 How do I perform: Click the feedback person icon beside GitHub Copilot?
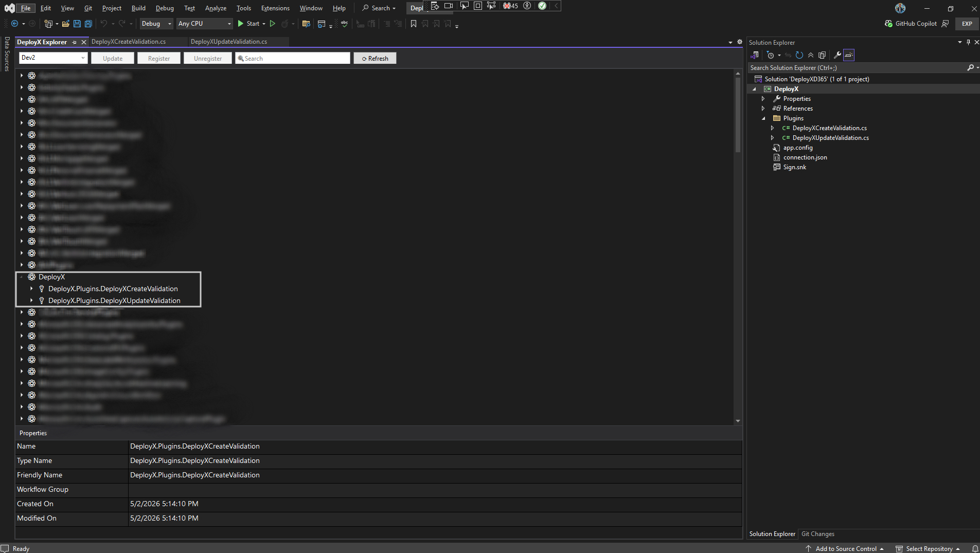coord(945,24)
